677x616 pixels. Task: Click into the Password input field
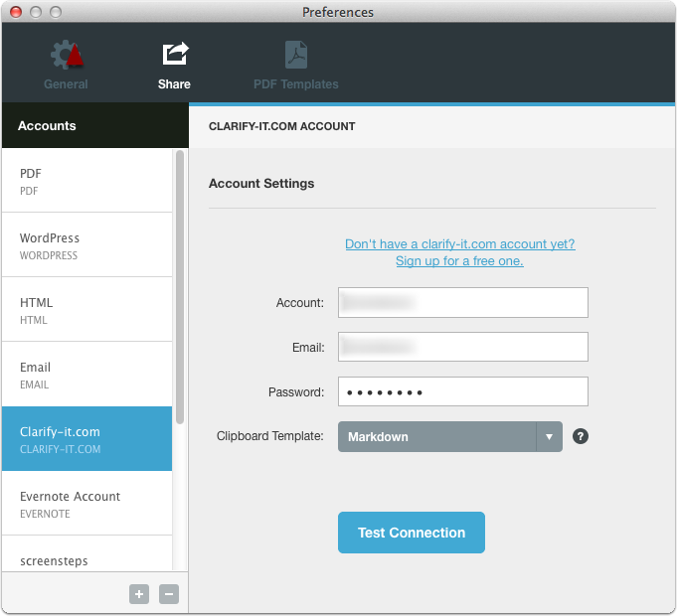[463, 391]
